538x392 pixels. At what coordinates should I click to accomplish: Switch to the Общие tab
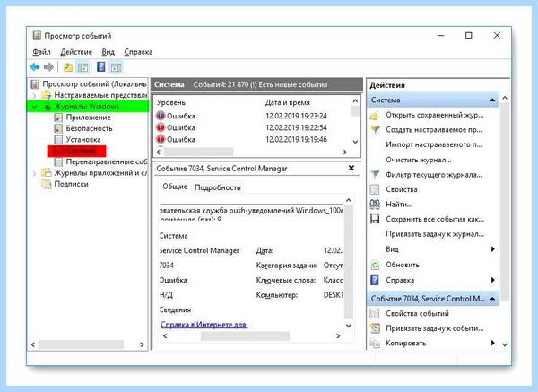pyautogui.click(x=175, y=187)
